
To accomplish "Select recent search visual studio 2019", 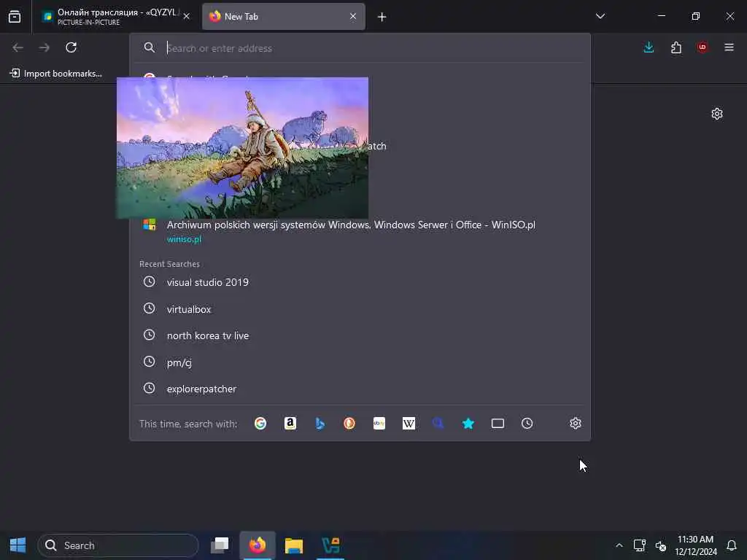I will [x=360, y=282].
